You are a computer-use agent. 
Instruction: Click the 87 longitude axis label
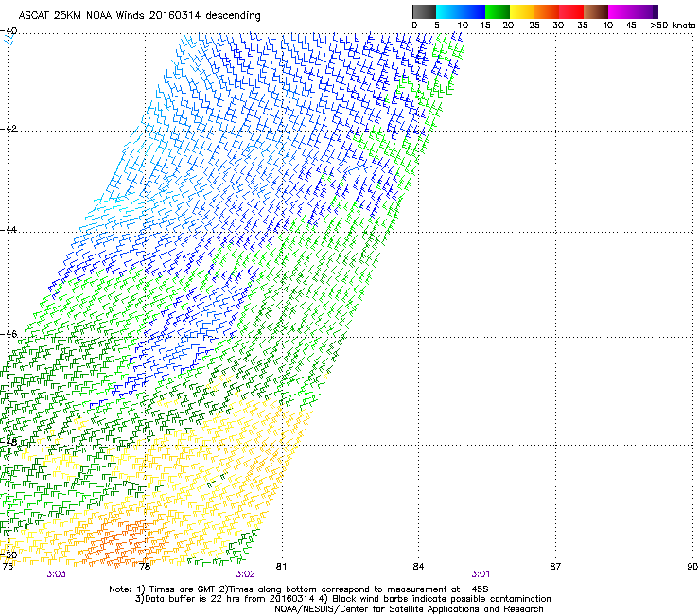(555, 567)
